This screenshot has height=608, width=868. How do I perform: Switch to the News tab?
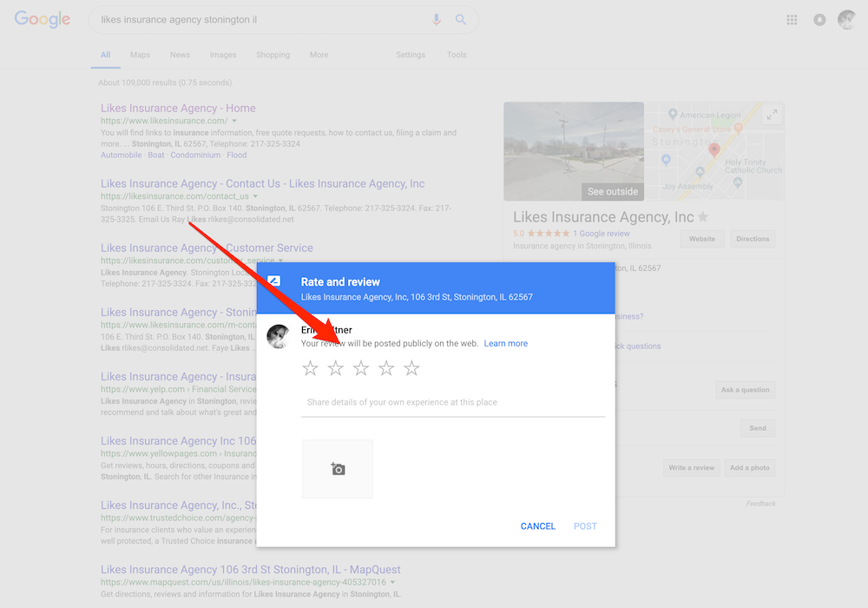(x=180, y=55)
